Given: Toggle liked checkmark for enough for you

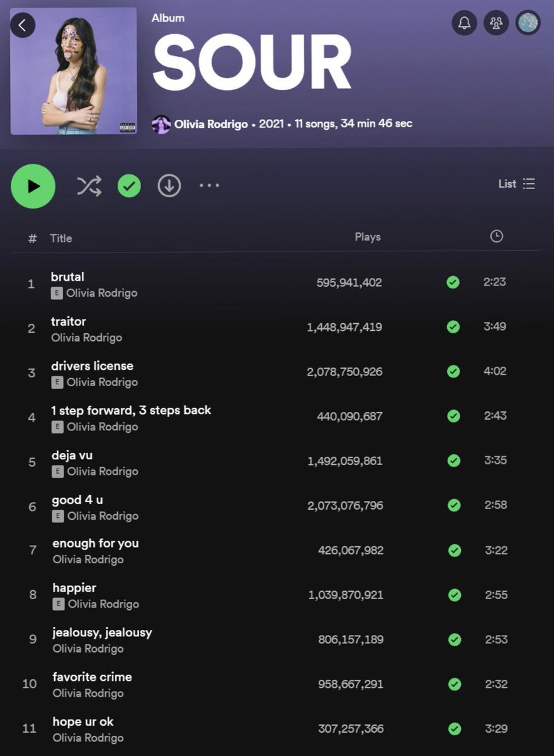Looking at the screenshot, I should (x=454, y=551).
